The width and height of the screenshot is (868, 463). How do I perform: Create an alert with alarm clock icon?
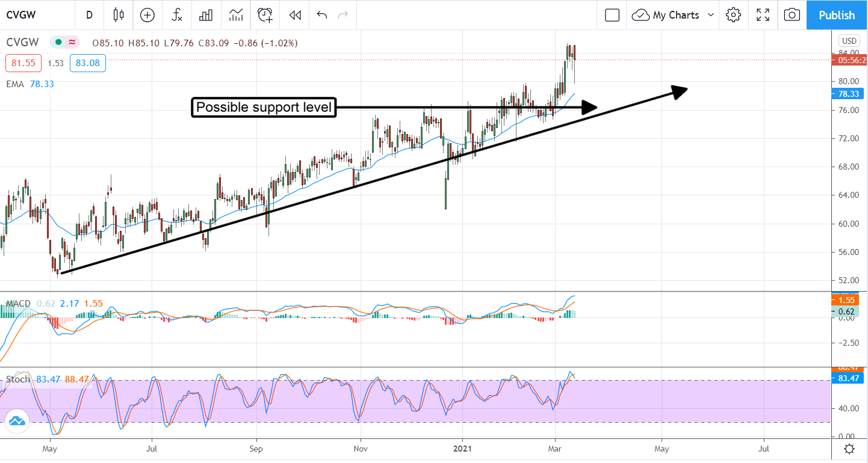[265, 15]
